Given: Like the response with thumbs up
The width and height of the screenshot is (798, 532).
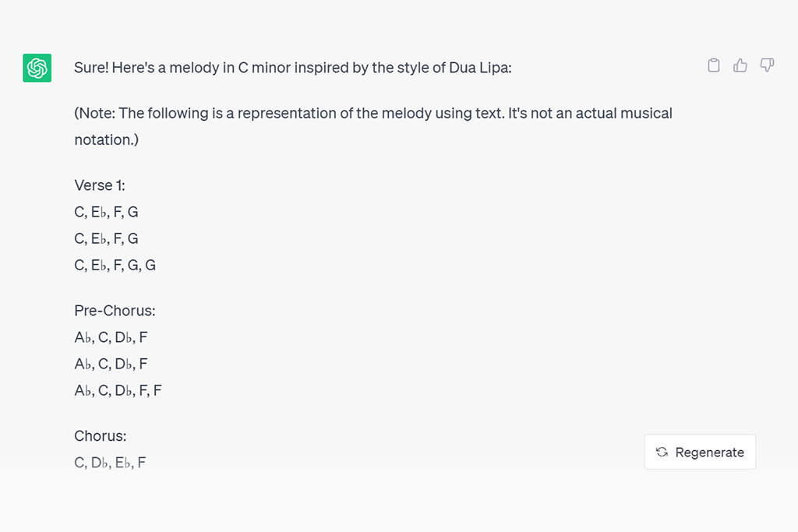Looking at the screenshot, I should click(x=740, y=65).
